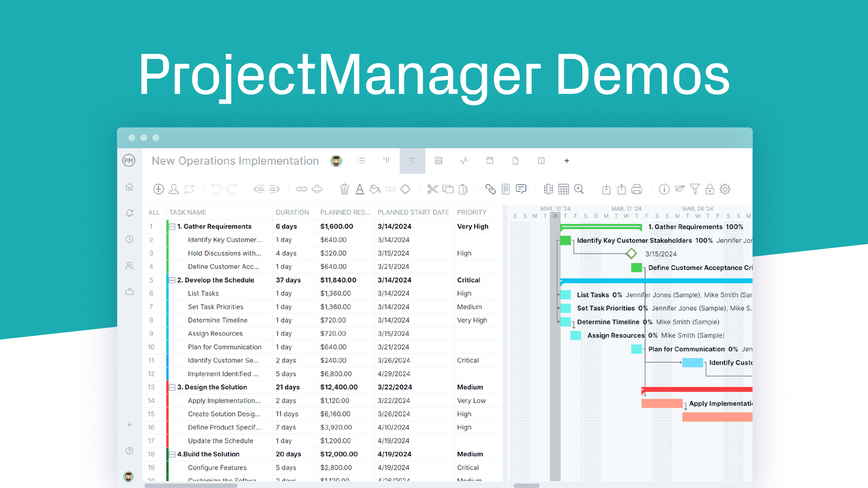Image resolution: width=868 pixels, height=488 pixels.
Task: Open the calendar view tab
Action: coord(490,161)
